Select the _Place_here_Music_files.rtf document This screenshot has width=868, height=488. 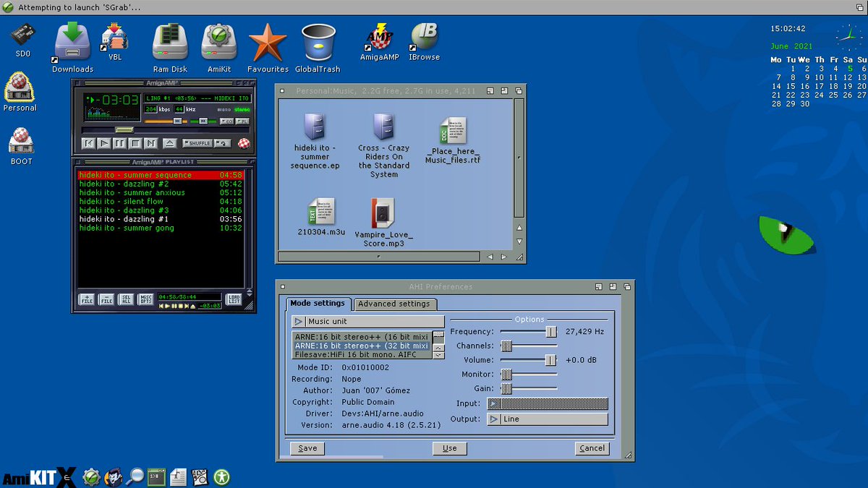pyautogui.click(x=452, y=130)
